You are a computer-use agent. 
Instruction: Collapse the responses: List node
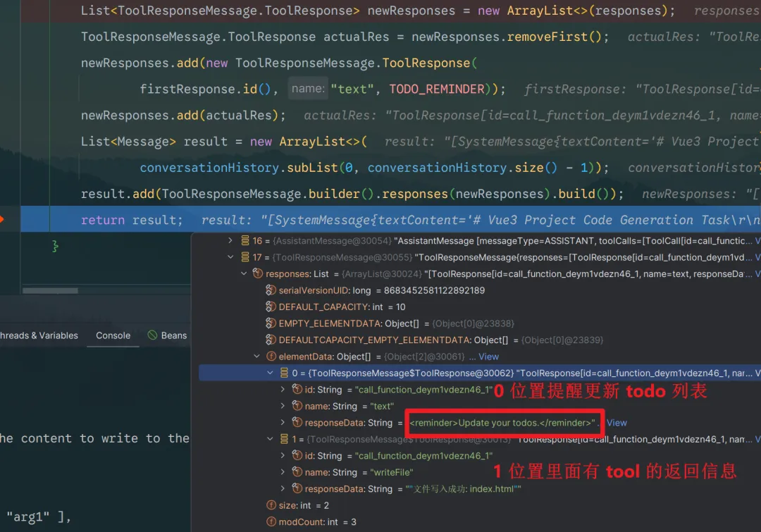244,274
